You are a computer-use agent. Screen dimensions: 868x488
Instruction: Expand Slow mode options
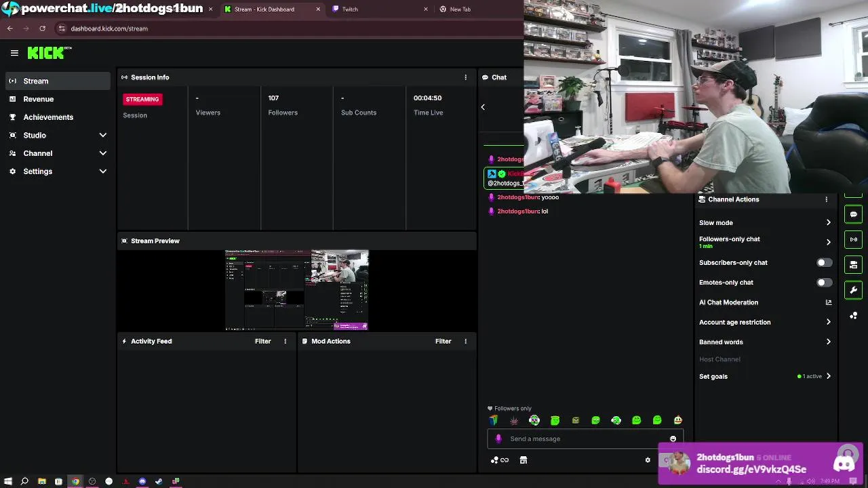pyautogui.click(x=828, y=222)
